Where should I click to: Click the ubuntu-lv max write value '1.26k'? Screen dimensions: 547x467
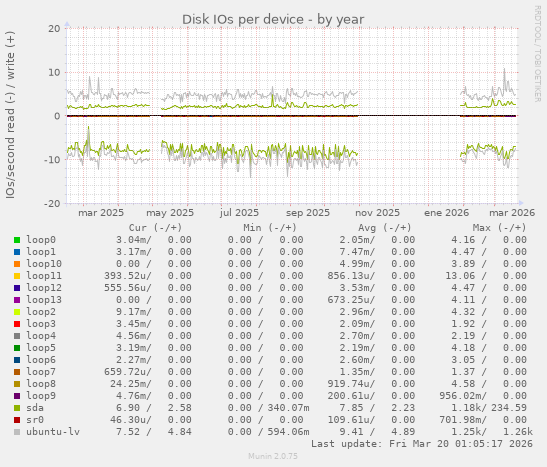pyautogui.click(x=518, y=432)
